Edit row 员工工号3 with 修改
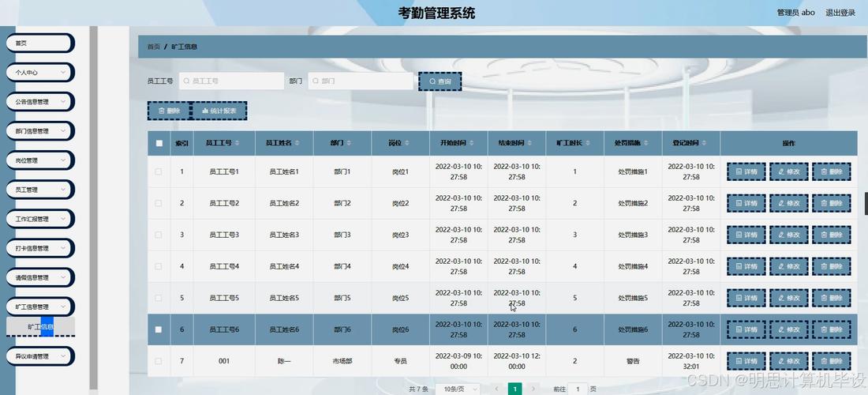Screen dimensions: 868x395 point(789,235)
